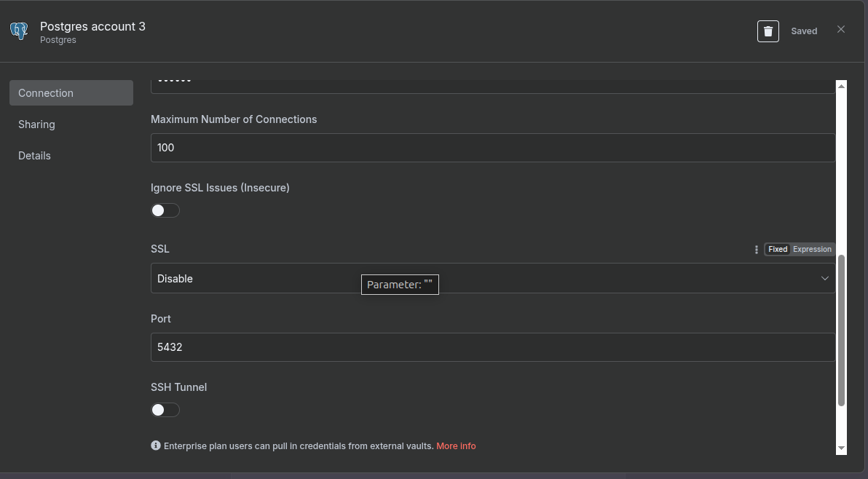The image size is (868, 479).
Task: Click the SSL field label
Action: coord(160,249)
